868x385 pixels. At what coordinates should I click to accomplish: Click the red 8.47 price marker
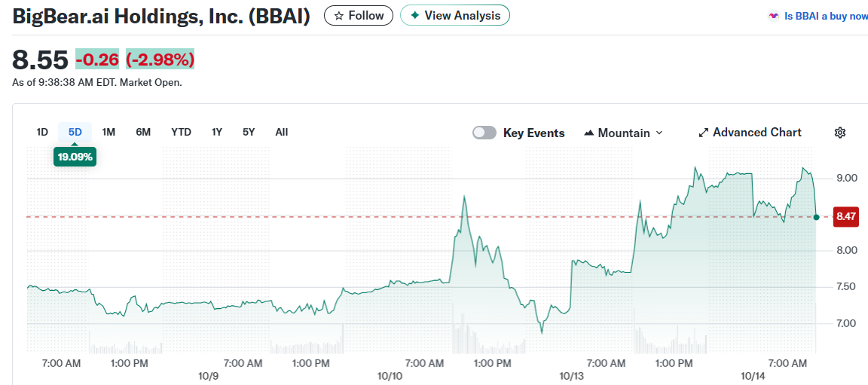(846, 217)
